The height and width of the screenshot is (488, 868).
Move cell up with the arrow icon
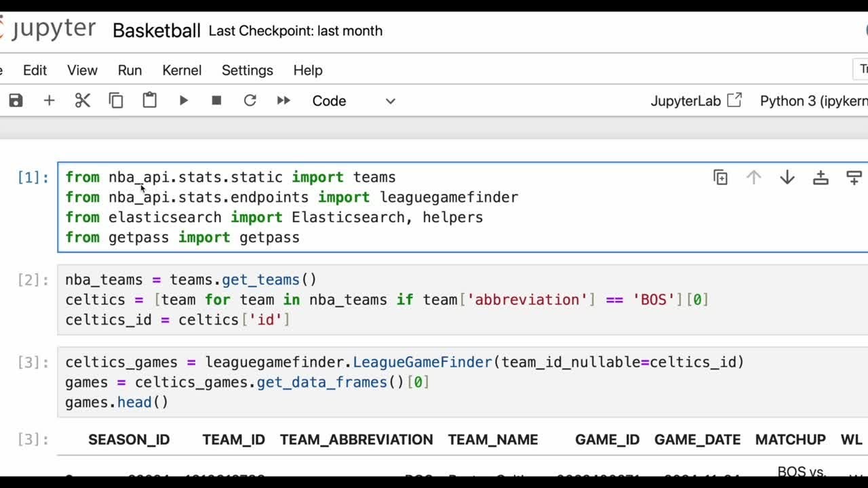pos(753,178)
